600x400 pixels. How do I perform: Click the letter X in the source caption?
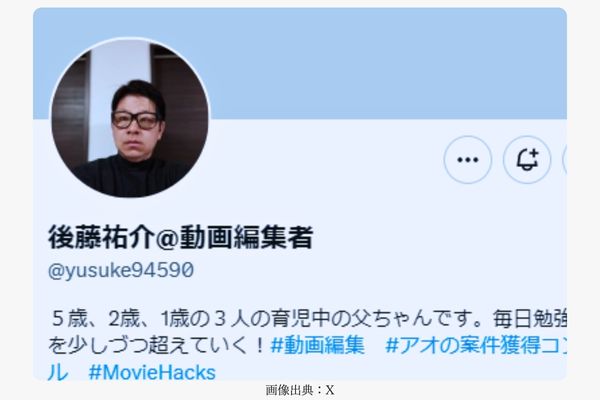pos(330,391)
